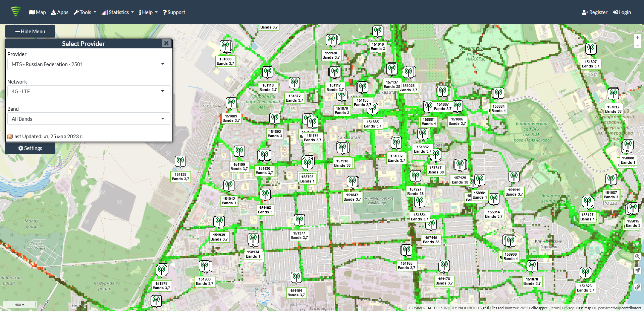
Task: Zoom in using the plus map control
Action: click(x=637, y=38)
